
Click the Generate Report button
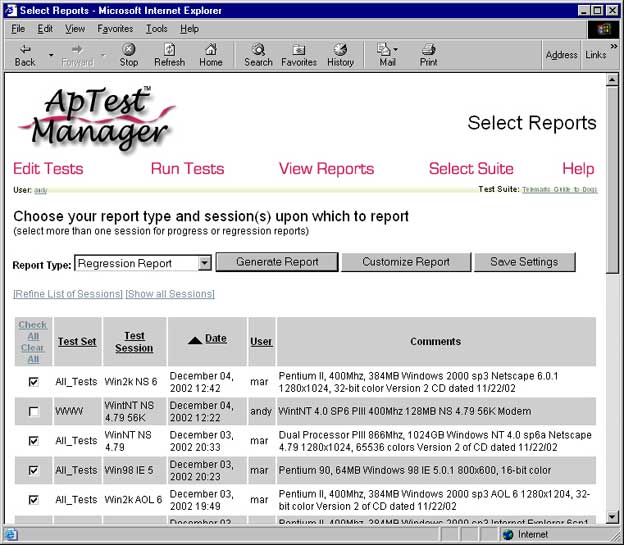click(x=277, y=262)
